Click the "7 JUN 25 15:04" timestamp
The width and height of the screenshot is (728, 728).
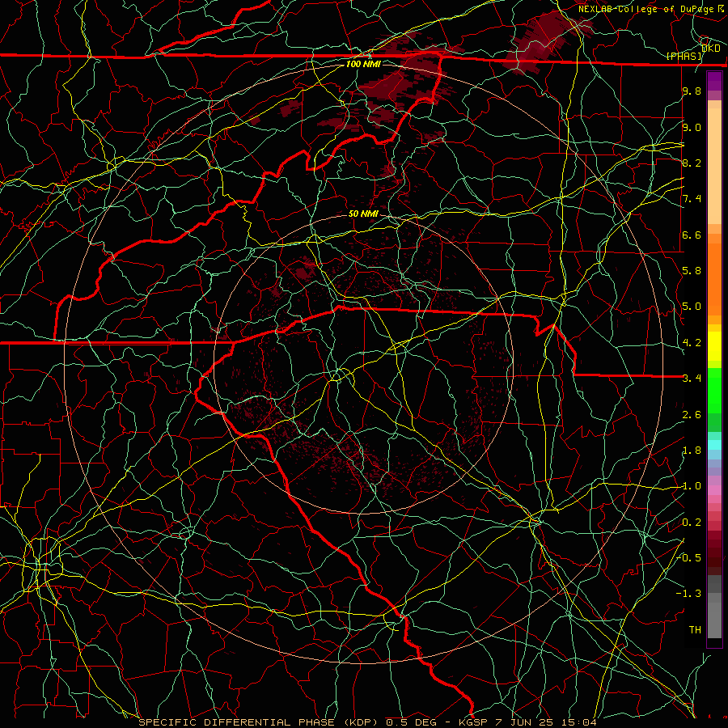click(x=544, y=722)
